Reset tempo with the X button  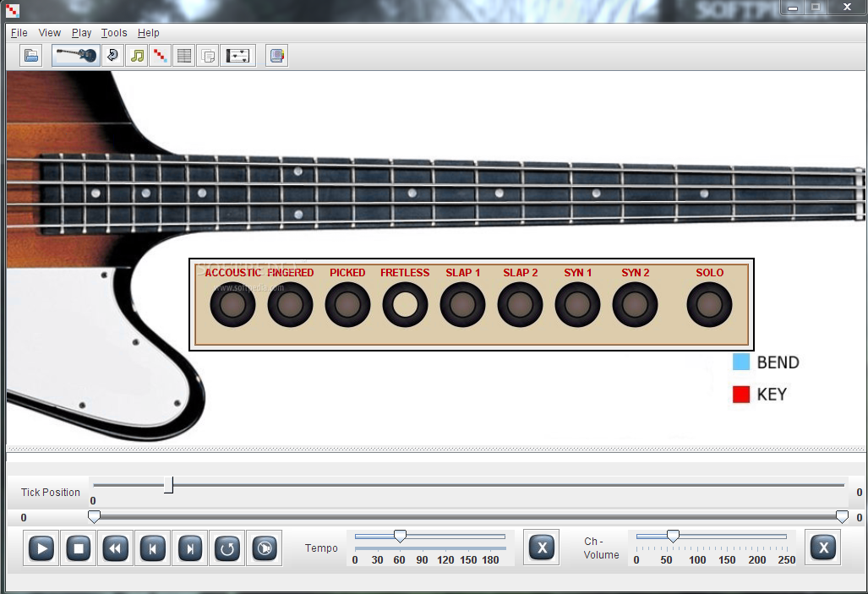click(542, 548)
